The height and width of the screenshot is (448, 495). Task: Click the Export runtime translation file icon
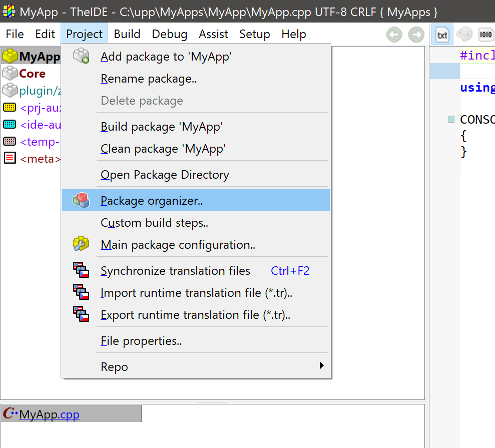click(81, 314)
